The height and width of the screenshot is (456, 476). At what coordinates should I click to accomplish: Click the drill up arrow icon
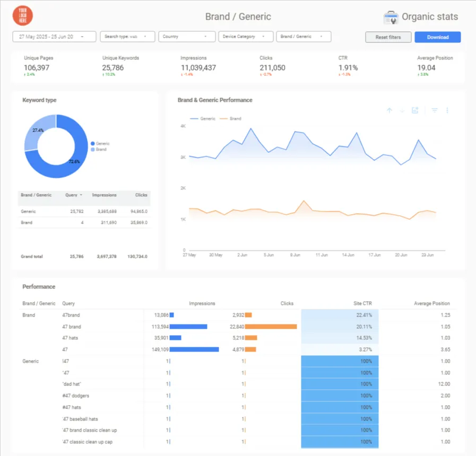click(390, 110)
